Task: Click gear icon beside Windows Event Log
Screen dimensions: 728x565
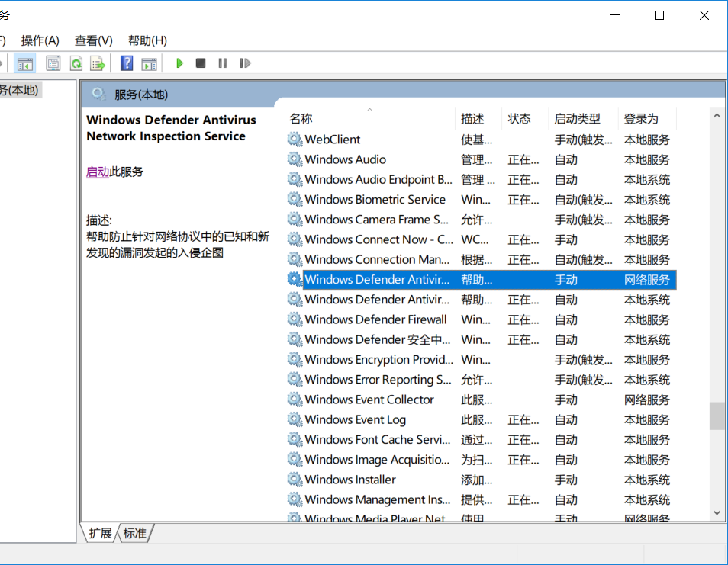Action: 295,419
